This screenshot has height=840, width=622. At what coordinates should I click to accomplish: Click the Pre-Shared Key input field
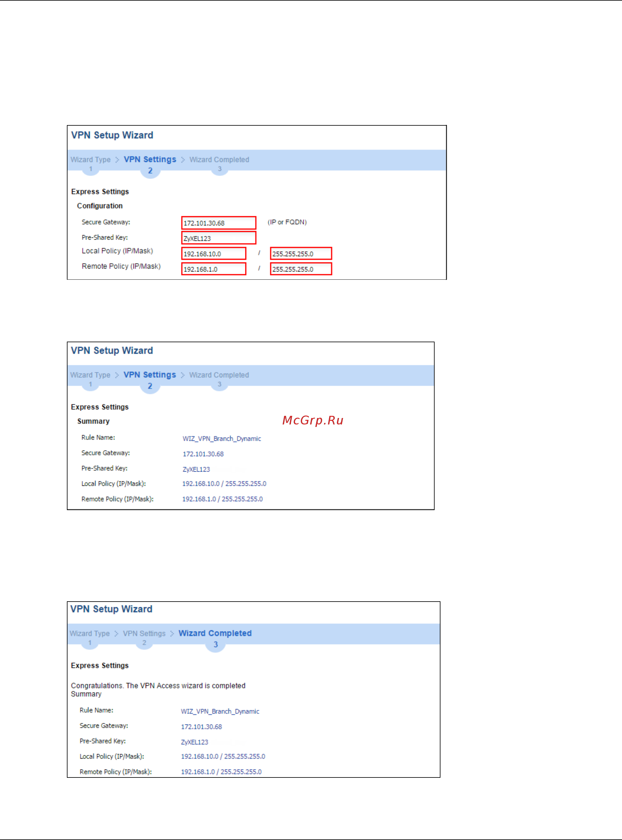[x=218, y=238]
